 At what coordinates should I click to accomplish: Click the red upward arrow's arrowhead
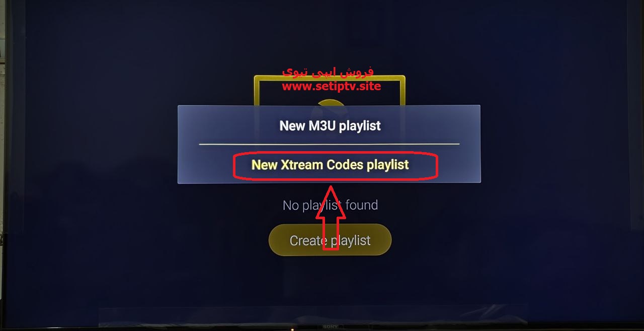tap(331, 203)
